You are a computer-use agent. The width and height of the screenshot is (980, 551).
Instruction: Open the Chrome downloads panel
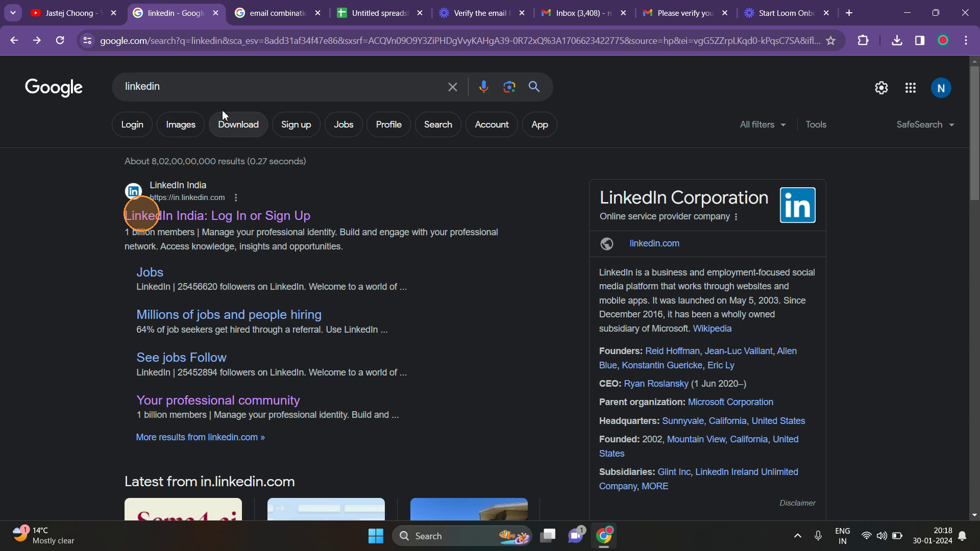(897, 40)
